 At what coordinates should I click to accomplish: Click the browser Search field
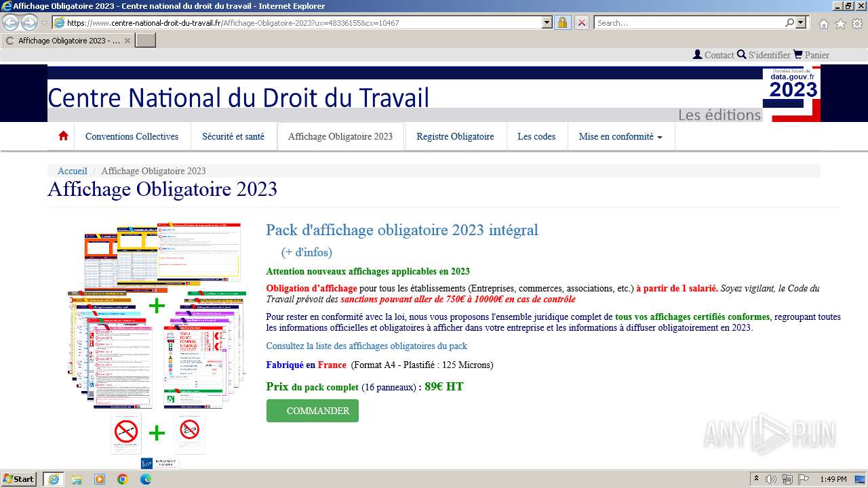pos(690,22)
